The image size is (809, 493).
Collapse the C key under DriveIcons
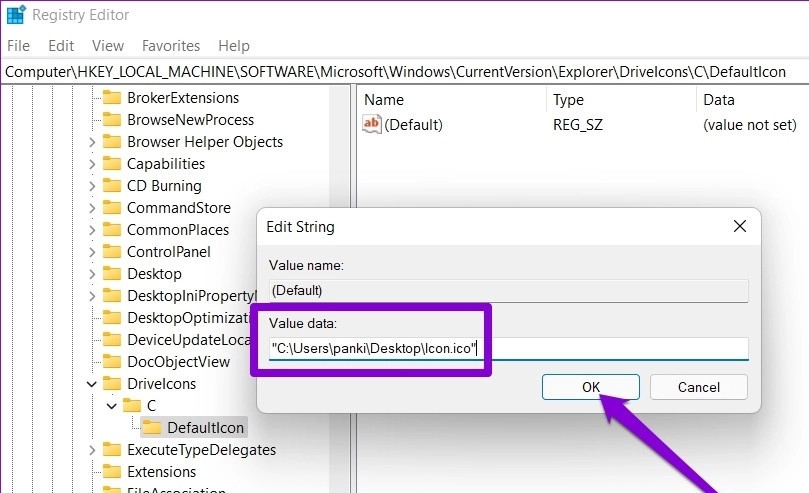[112, 406]
